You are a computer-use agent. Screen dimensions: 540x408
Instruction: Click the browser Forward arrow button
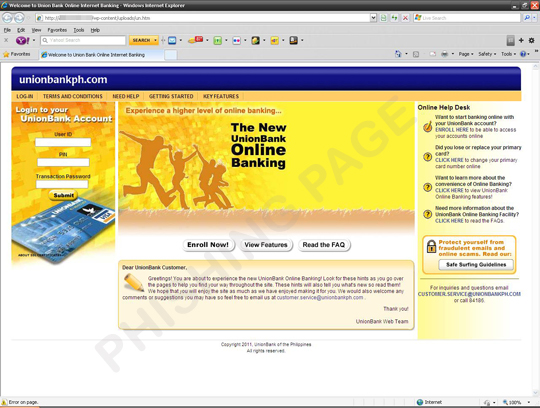click(19, 18)
